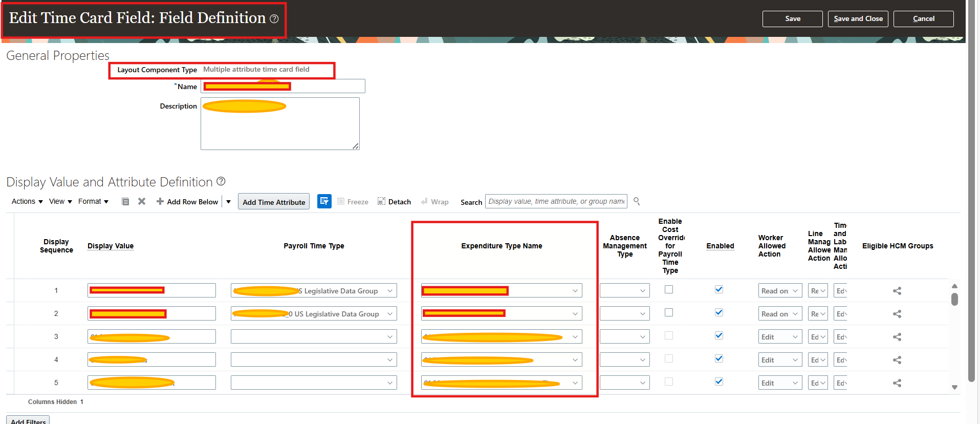The width and height of the screenshot is (980, 424).
Task: Open the View menu
Action: (60, 202)
